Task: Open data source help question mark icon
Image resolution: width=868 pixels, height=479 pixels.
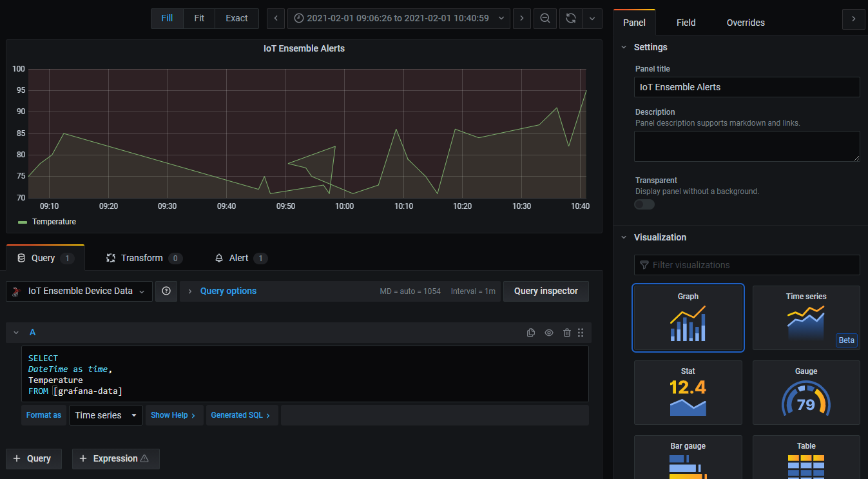Action: click(166, 291)
